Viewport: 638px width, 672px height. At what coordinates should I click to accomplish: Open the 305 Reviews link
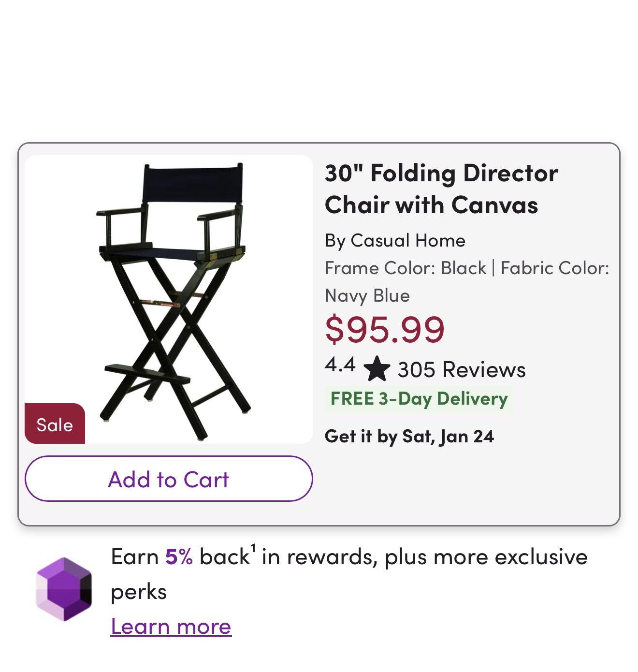[462, 369]
